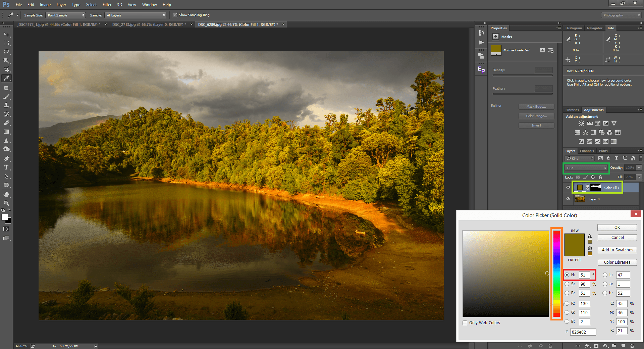The image size is (644, 349).
Task: Select the Hand tool
Action: tap(6, 195)
